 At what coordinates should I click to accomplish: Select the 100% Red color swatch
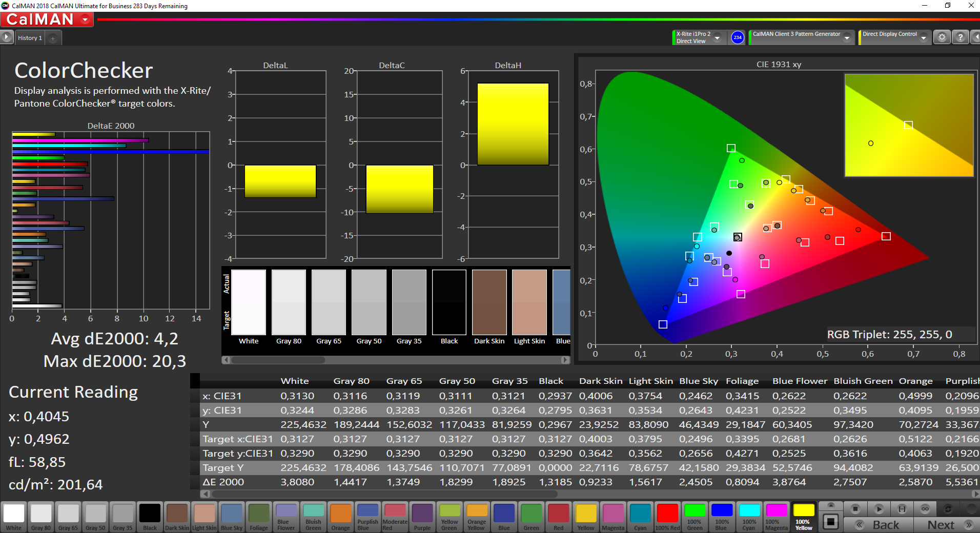[x=667, y=517]
